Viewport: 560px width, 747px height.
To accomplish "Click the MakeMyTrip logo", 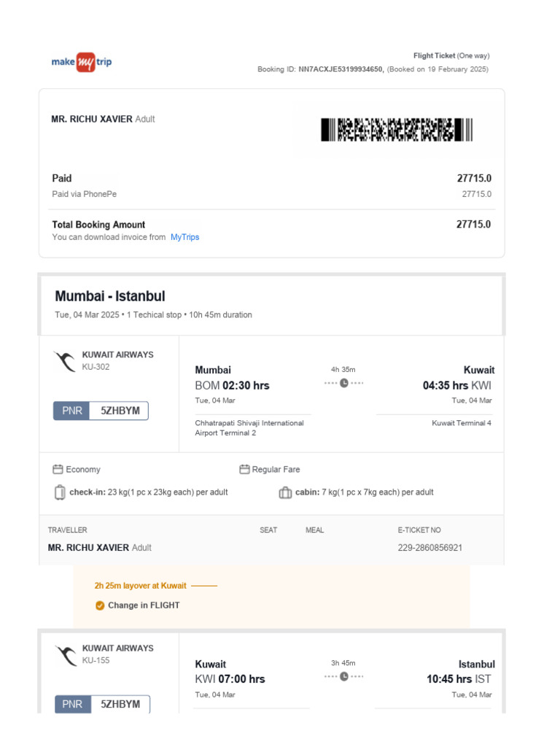I will tap(82, 62).
